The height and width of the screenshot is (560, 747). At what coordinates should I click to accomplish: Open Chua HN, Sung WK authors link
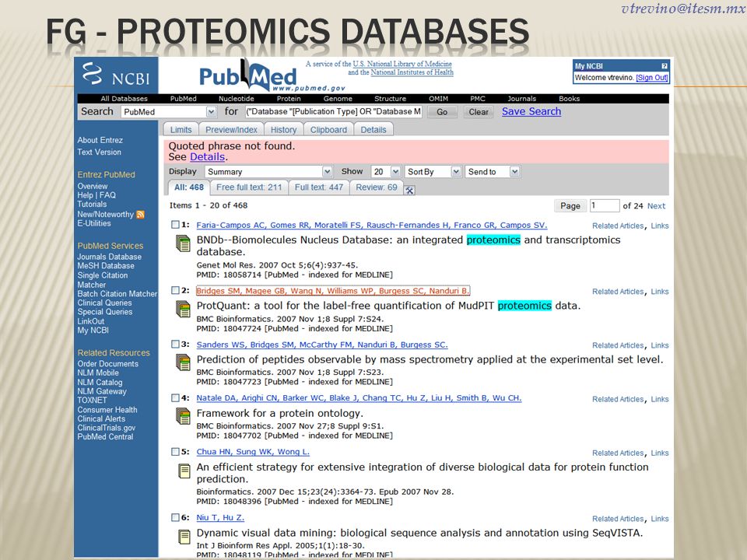click(x=253, y=451)
